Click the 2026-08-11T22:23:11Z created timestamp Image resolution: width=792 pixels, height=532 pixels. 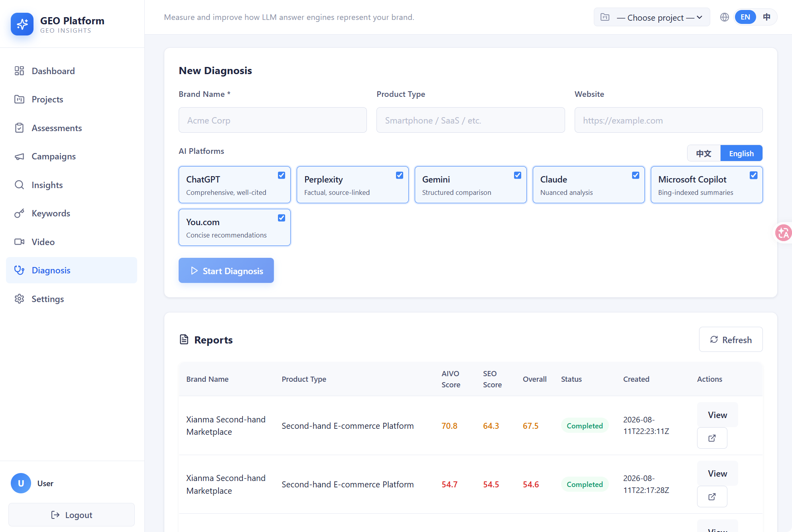pyautogui.click(x=646, y=426)
